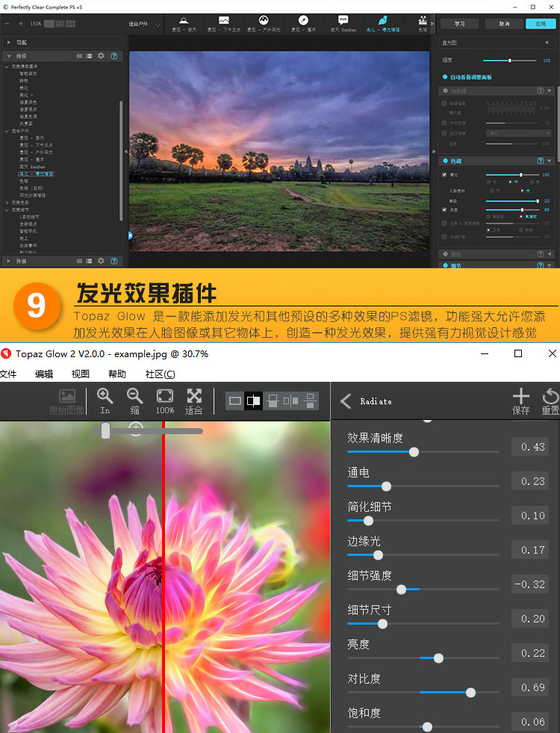Collapse the 预设 panel
560x733 pixels.
(8, 55)
